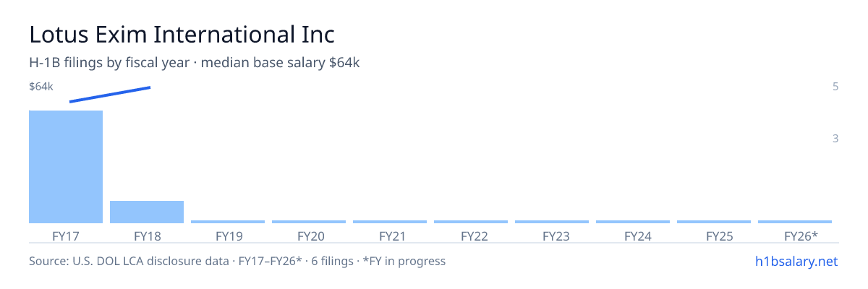Click the Lotus Exim International Inc title

[x=182, y=34]
